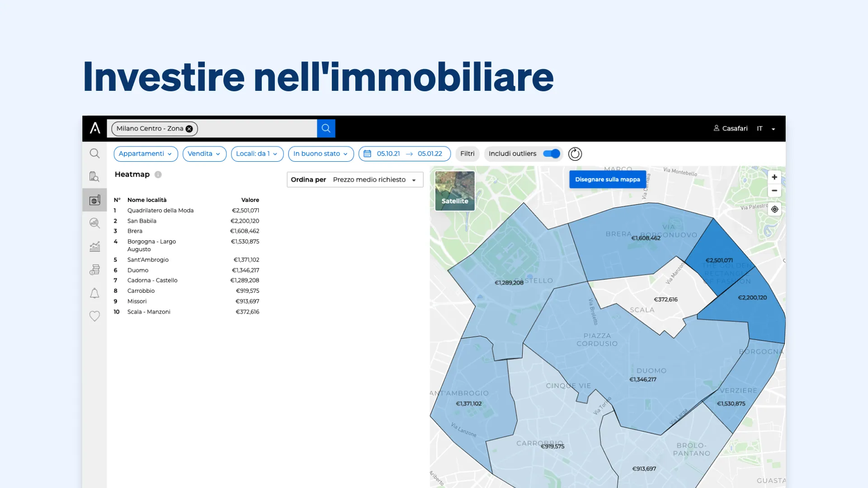This screenshot has width=868, height=488.
Task: Zoom in on the map
Action: pyautogui.click(x=774, y=177)
